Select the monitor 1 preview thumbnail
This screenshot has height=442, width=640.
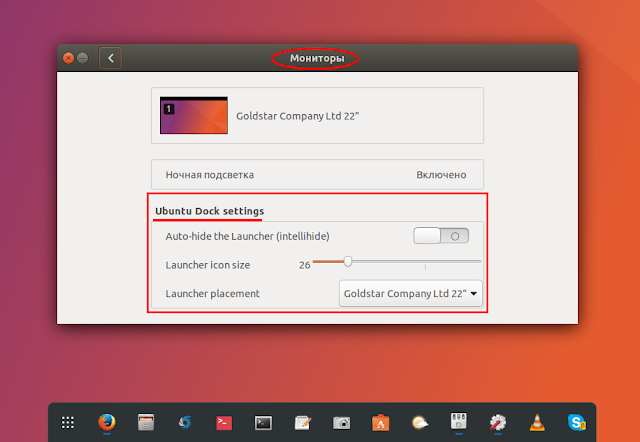tap(194, 115)
